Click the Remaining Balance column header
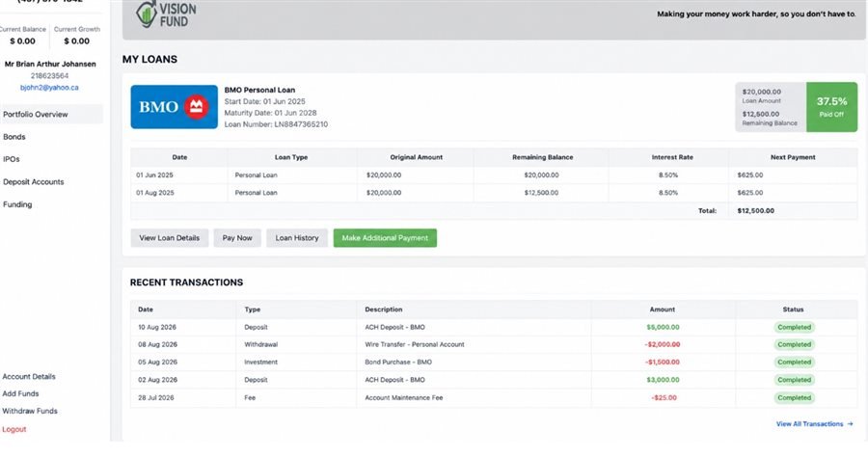868x457 pixels. pyautogui.click(x=542, y=157)
